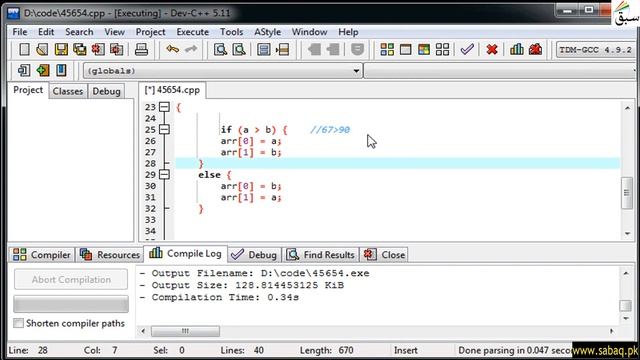Viewport: 640px width, 360px height.
Task: Open the AStyle menu
Action: (267, 32)
